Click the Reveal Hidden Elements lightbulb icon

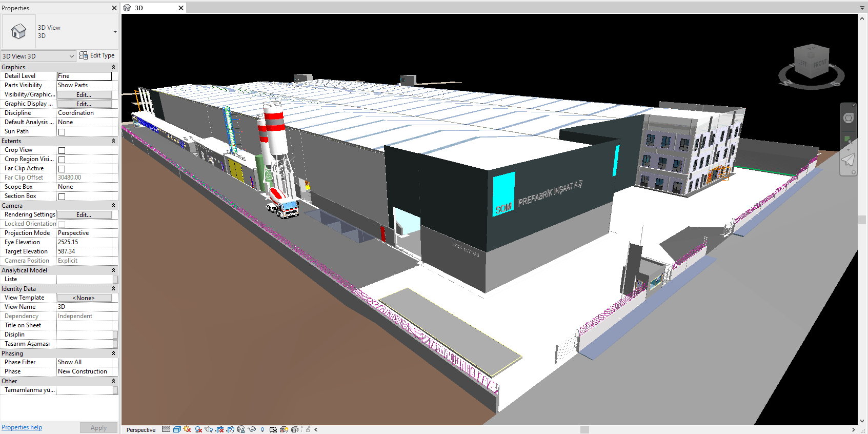[x=263, y=429]
